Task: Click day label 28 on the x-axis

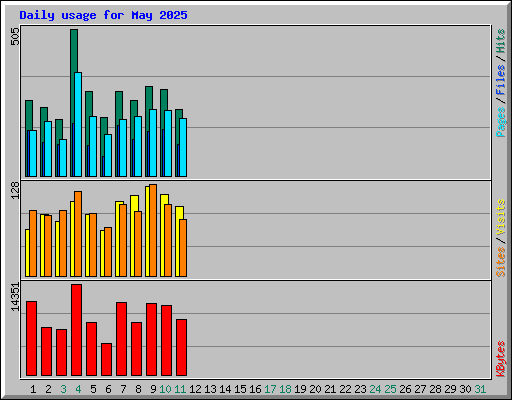Action: coord(435,389)
